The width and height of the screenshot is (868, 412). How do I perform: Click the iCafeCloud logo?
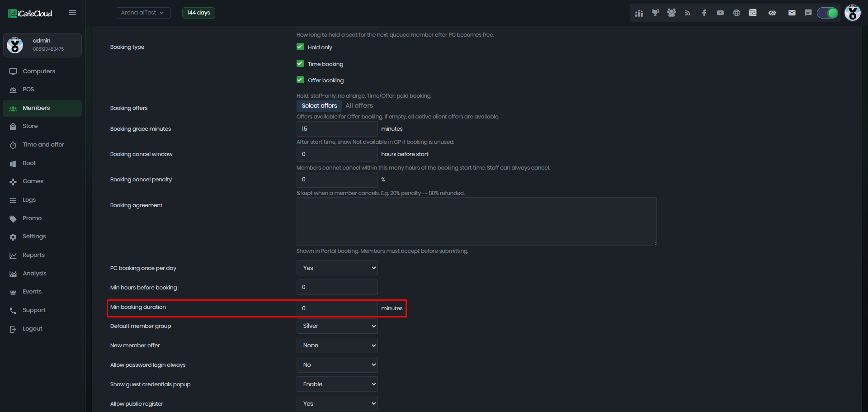point(30,14)
